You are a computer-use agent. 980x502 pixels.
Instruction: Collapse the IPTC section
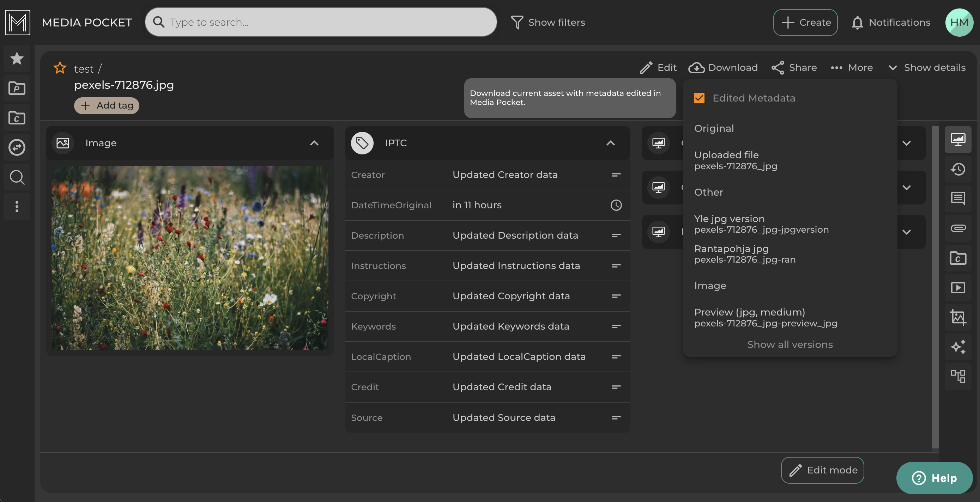coord(610,143)
